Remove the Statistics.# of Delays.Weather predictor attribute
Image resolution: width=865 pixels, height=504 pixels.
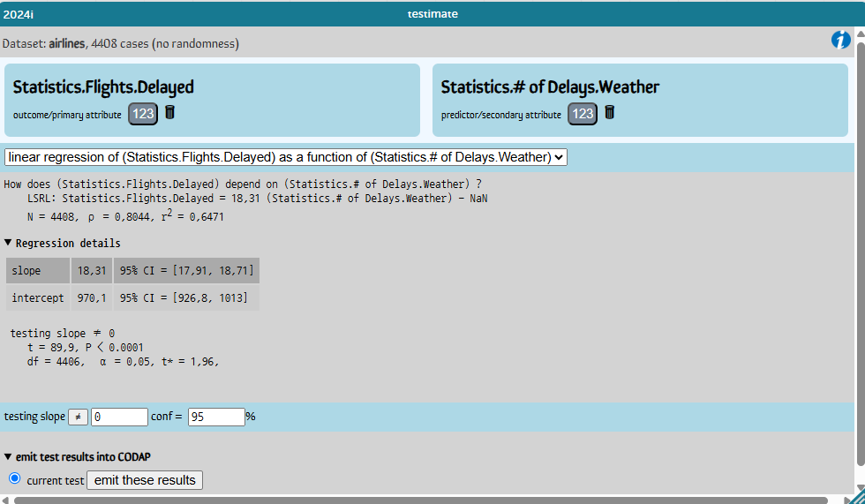click(609, 112)
